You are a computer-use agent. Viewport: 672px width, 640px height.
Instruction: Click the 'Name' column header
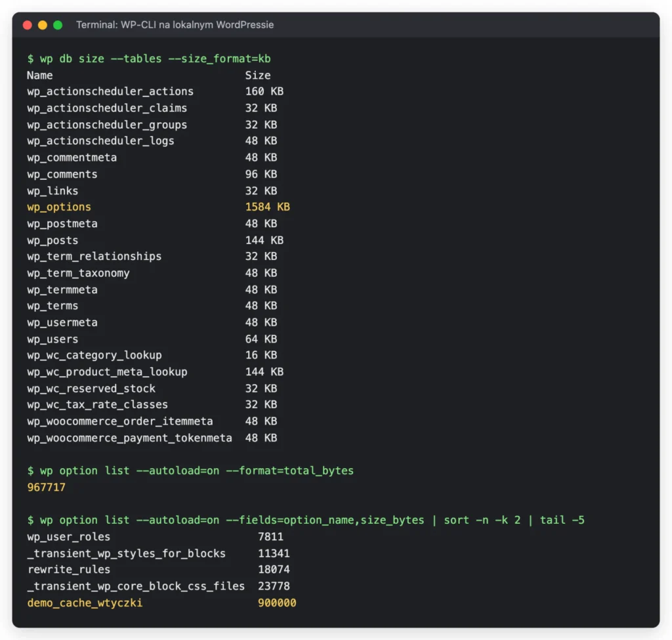[x=40, y=75]
